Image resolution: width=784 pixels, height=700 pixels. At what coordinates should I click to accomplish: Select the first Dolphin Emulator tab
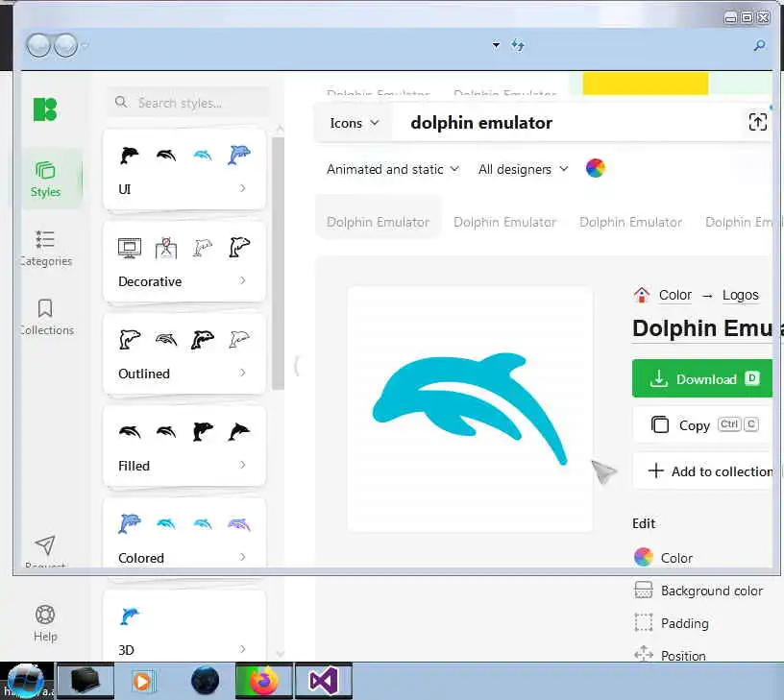378,222
